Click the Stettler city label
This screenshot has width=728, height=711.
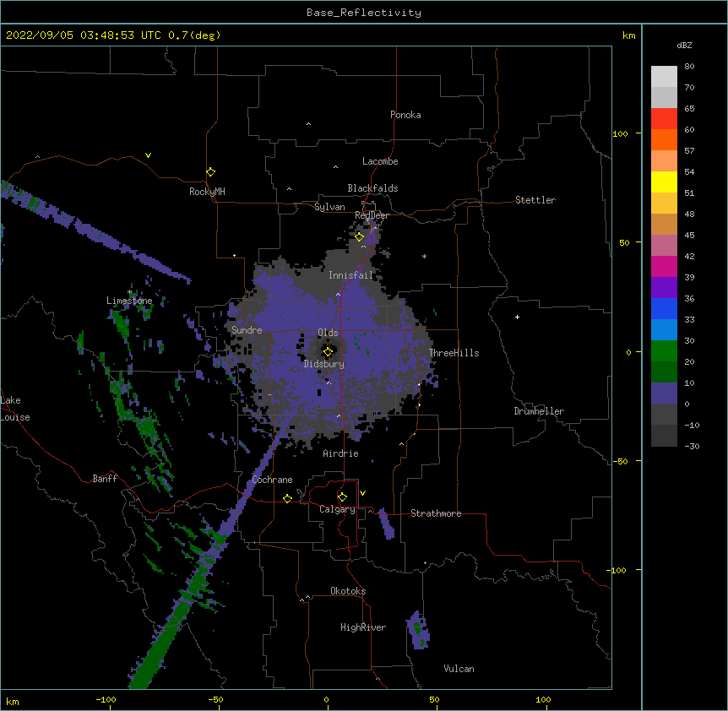[535, 200]
